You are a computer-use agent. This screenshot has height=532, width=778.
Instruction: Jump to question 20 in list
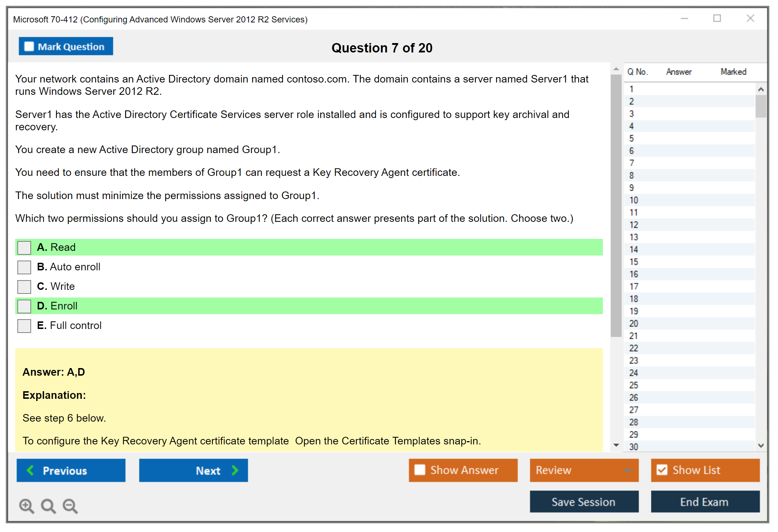[634, 324]
